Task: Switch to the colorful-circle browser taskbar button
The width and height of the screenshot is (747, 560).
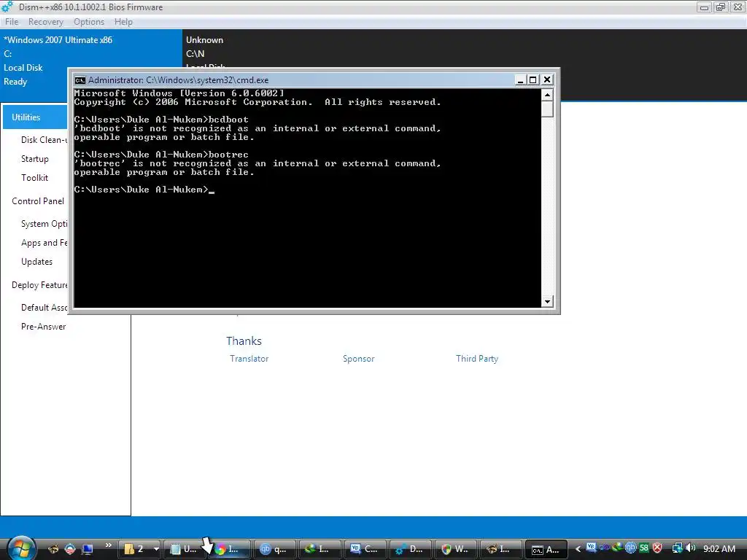Action: 230,549
